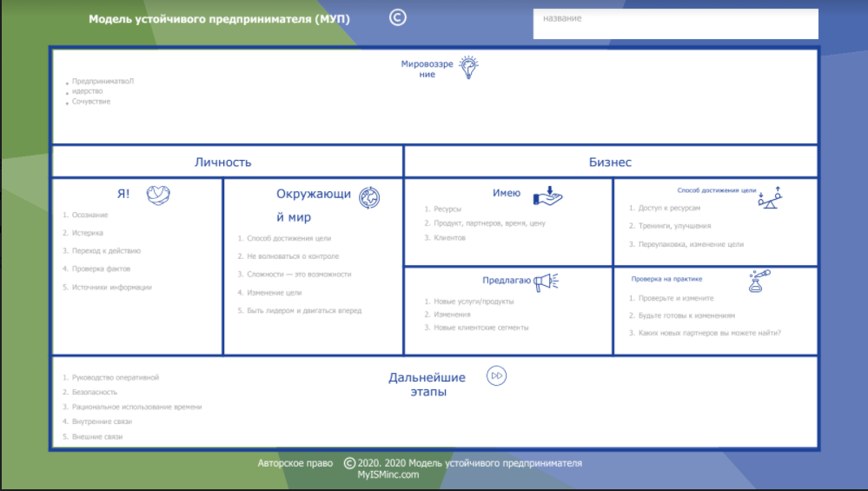
Task: Select item Тренинги, улучшения
Action: coord(674,226)
